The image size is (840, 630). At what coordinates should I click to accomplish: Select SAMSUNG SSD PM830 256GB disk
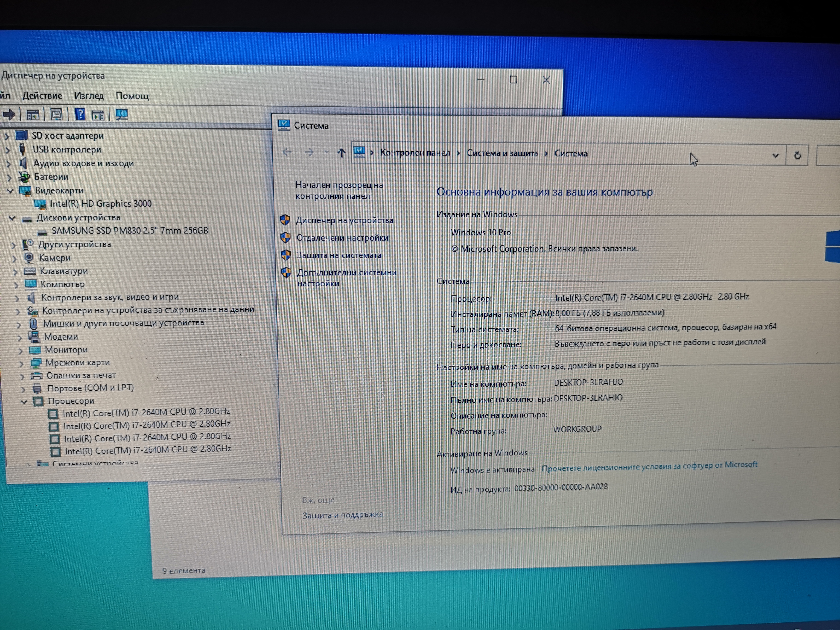coord(129,230)
